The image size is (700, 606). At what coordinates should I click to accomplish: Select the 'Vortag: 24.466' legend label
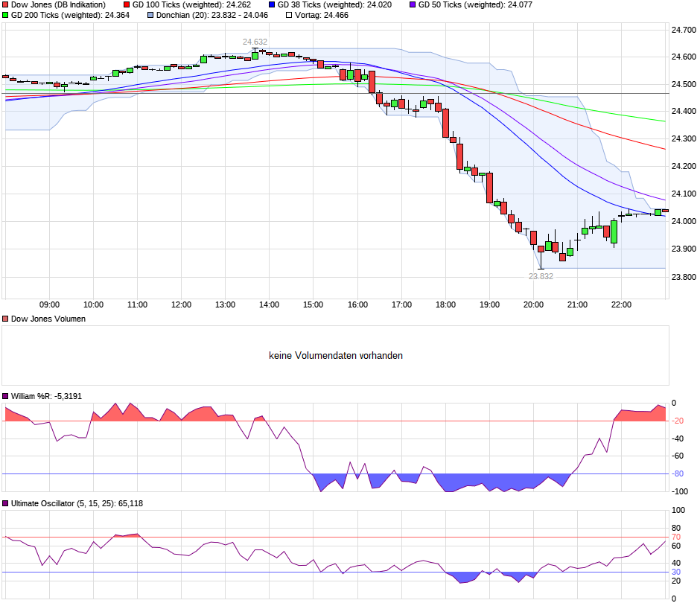coord(322,15)
